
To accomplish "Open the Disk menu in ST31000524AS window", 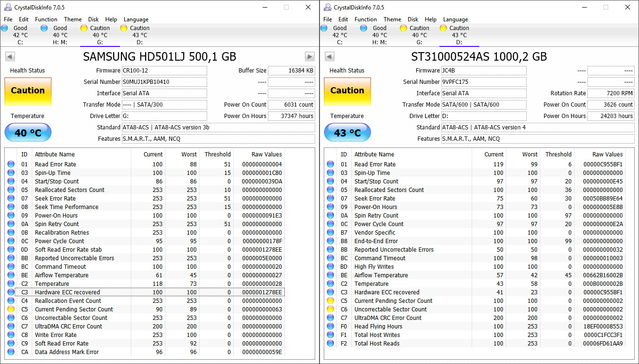I will (x=413, y=19).
